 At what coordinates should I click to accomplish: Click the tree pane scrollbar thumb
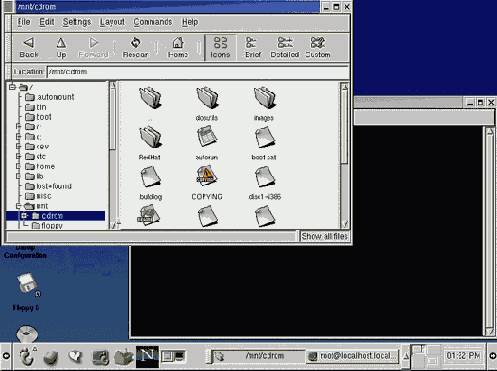tap(113, 120)
